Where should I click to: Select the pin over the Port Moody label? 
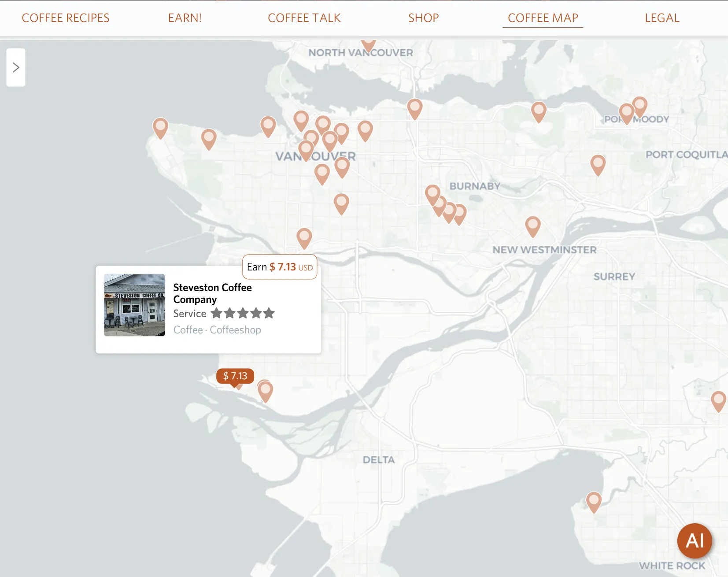coord(626,114)
